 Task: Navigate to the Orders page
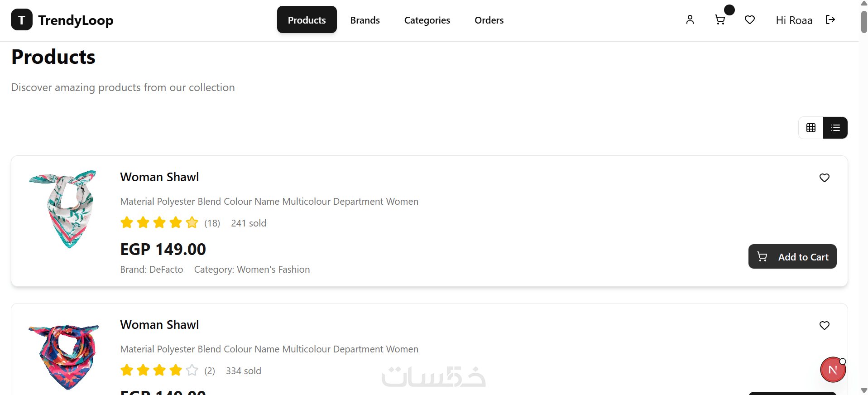(489, 20)
